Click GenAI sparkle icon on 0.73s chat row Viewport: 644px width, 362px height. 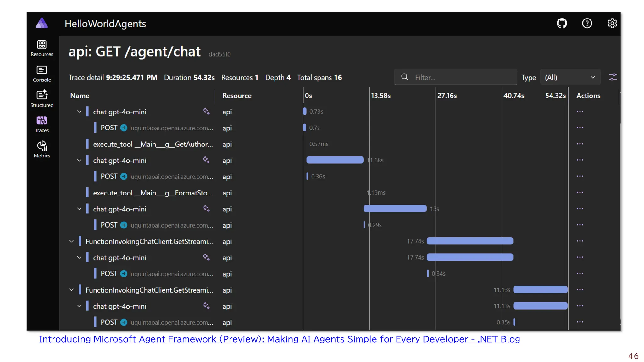coord(206,111)
